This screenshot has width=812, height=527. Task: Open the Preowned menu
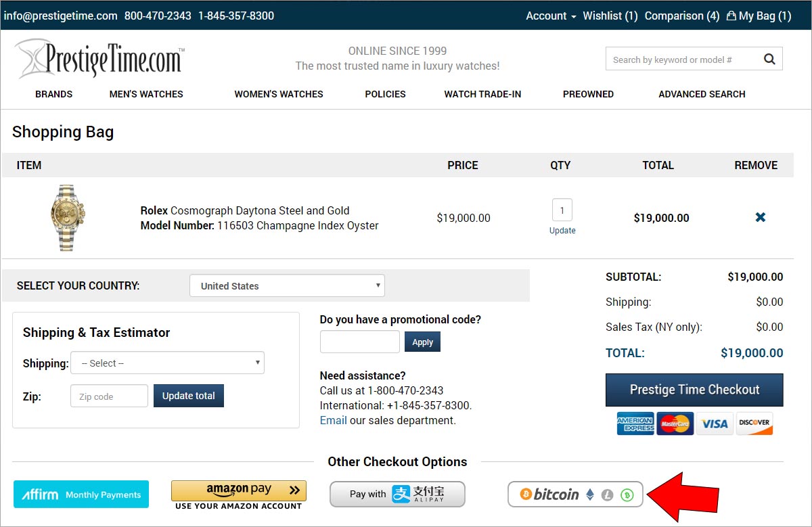pos(588,94)
